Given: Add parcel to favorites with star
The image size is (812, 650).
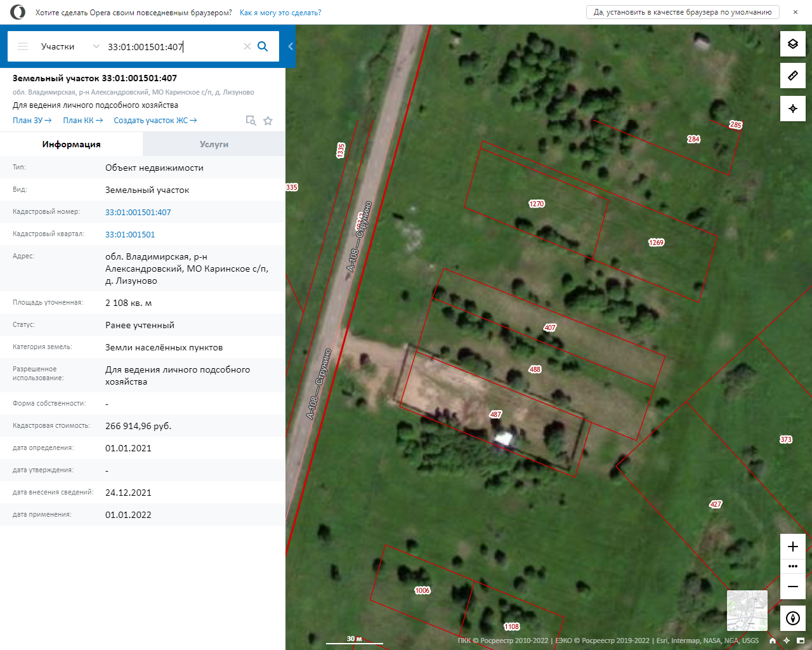Looking at the screenshot, I should point(268,121).
